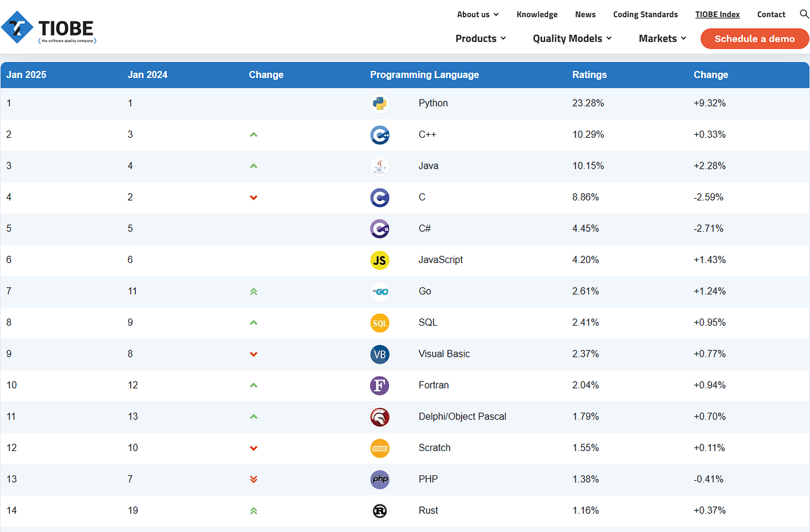
Task: Click Jan 2024 rank 11 for Go
Action: point(132,291)
